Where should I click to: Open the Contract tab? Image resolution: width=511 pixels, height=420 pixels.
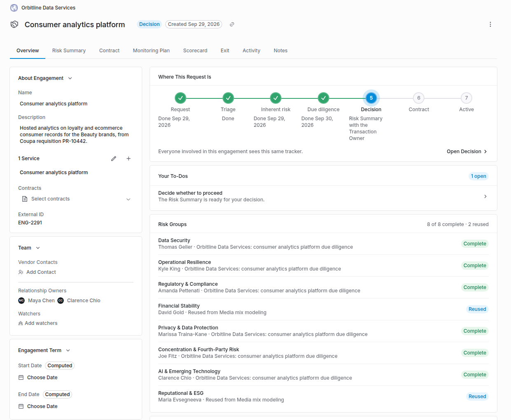click(x=109, y=51)
